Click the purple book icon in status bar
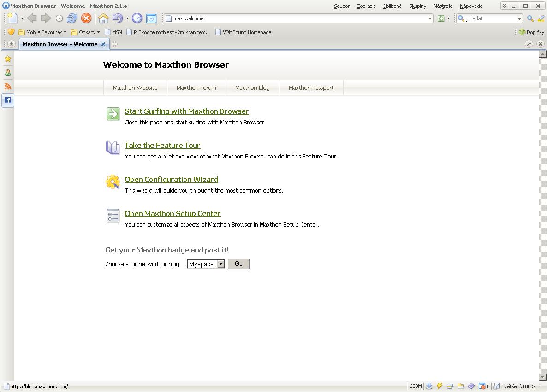Viewport: 547px width, 392px height. coord(471,386)
